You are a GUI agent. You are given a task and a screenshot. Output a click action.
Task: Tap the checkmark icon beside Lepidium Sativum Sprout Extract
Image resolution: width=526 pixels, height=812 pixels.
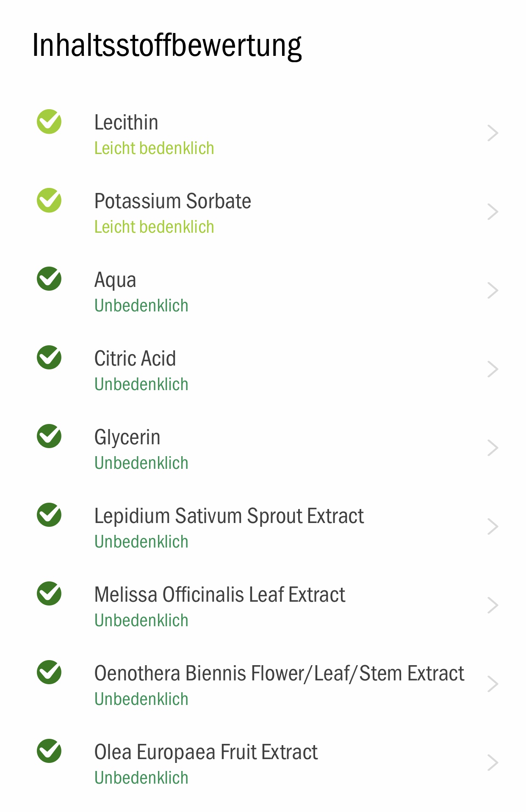pos(49,515)
